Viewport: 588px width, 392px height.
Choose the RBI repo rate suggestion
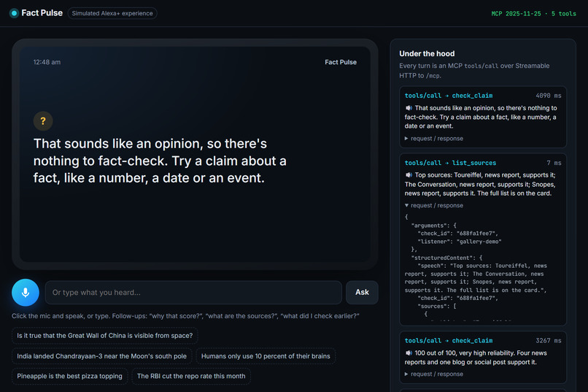point(191,376)
